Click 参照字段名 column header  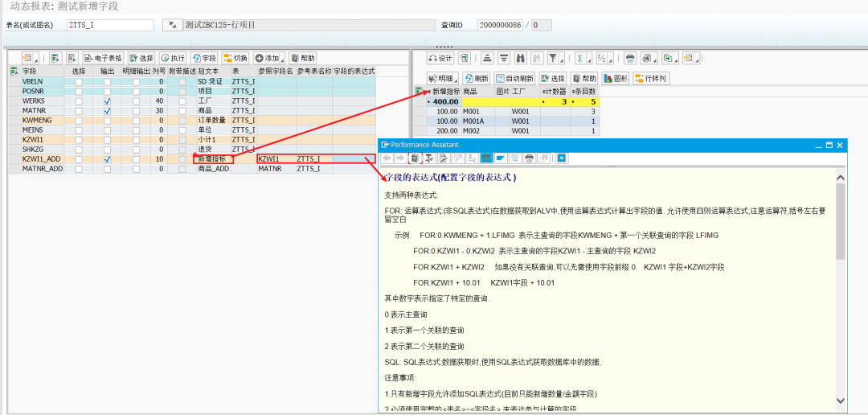pyautogui.click(x=276, y=72)
